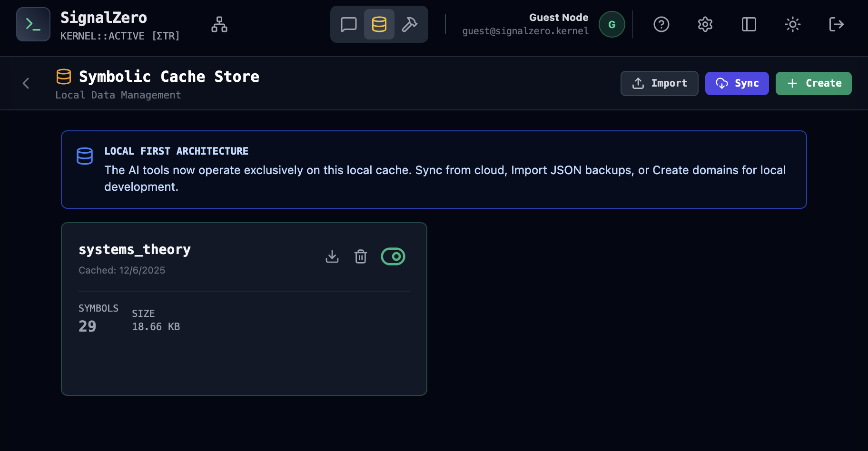Click the SignalZero terminal logo
The image size is (868, 451).
33,24
